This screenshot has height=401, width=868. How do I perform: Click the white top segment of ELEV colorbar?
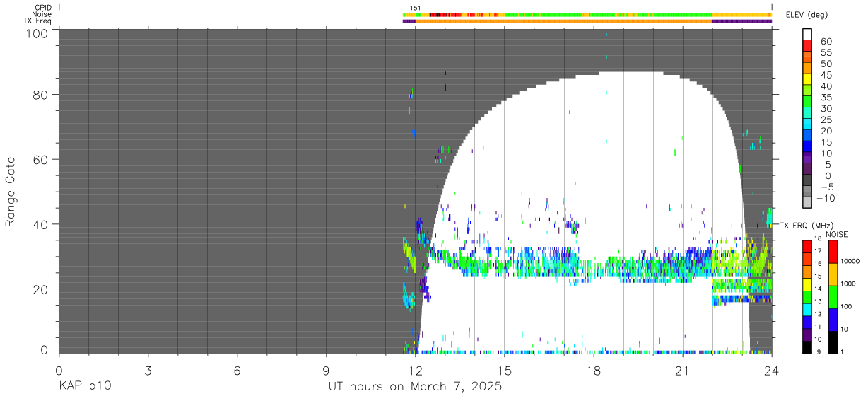tap(807, 34)
